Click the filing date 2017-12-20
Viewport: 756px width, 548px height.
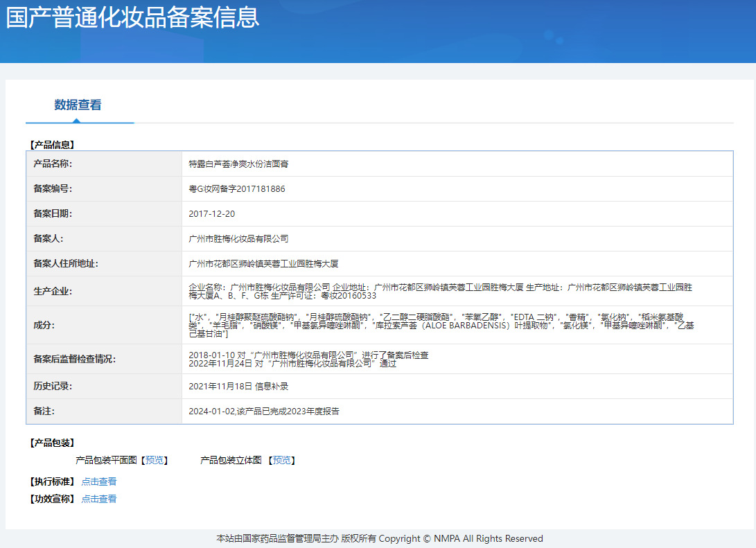(211, 214)
